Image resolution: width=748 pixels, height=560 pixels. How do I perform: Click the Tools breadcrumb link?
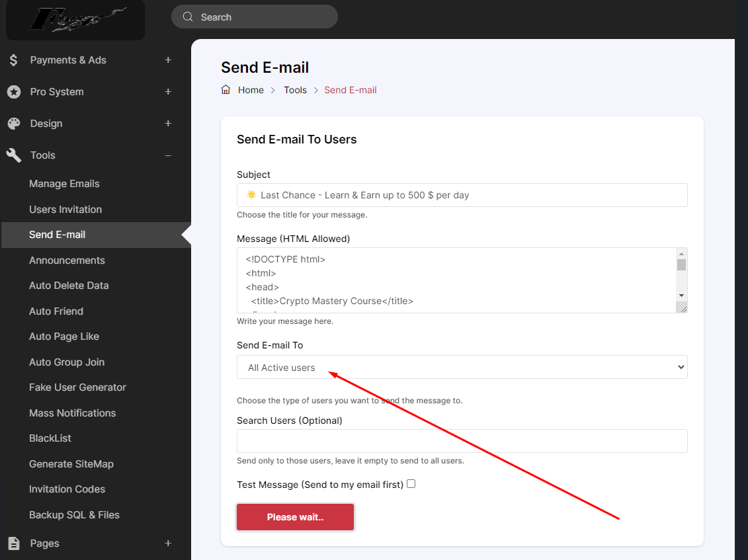pos(295,90)
